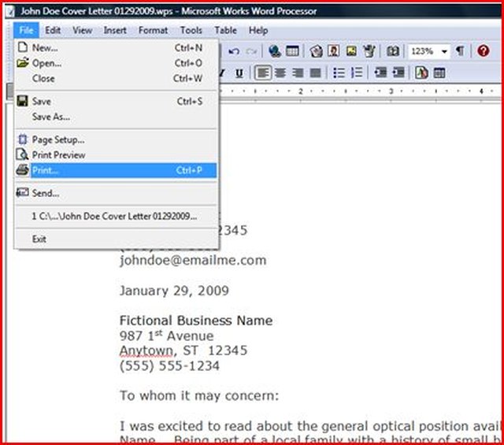The width and height of the screenshot is (504, 445).
Task: Click the Increase Indent icon
Action: point(398,73)
